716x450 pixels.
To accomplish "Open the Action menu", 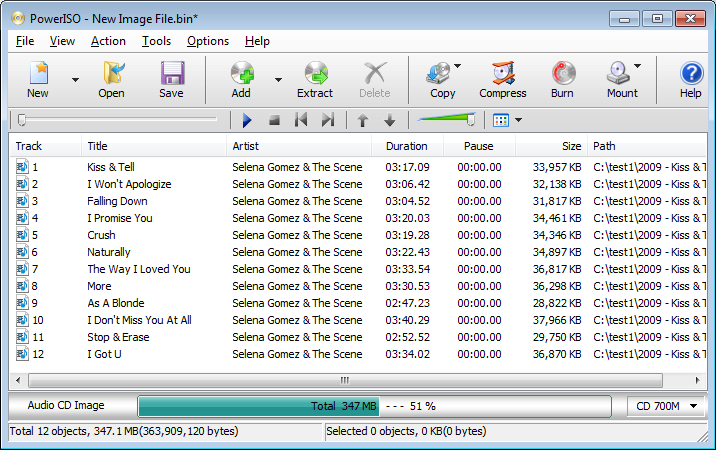I will click(108, 41).
